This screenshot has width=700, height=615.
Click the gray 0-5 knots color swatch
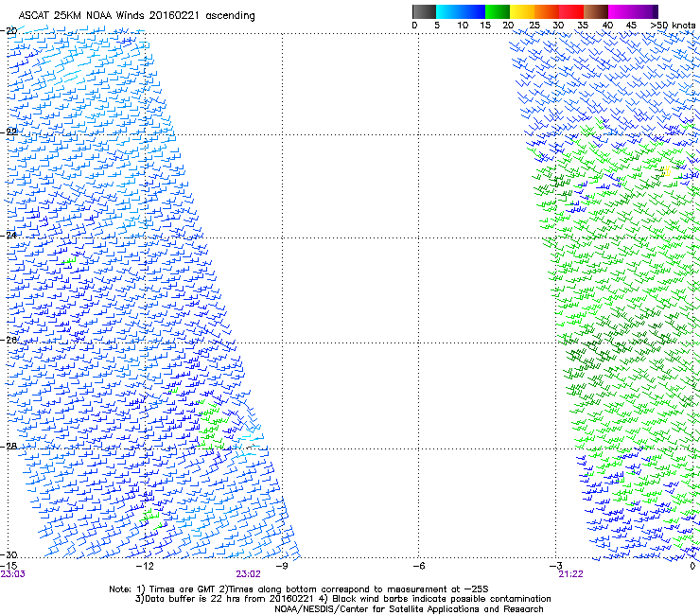point(424,11)
